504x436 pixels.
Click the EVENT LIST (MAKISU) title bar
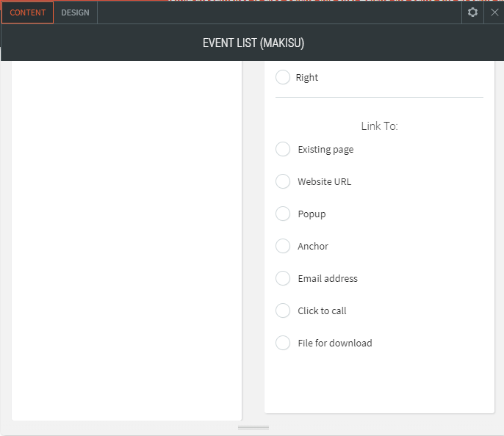point(253,43)
